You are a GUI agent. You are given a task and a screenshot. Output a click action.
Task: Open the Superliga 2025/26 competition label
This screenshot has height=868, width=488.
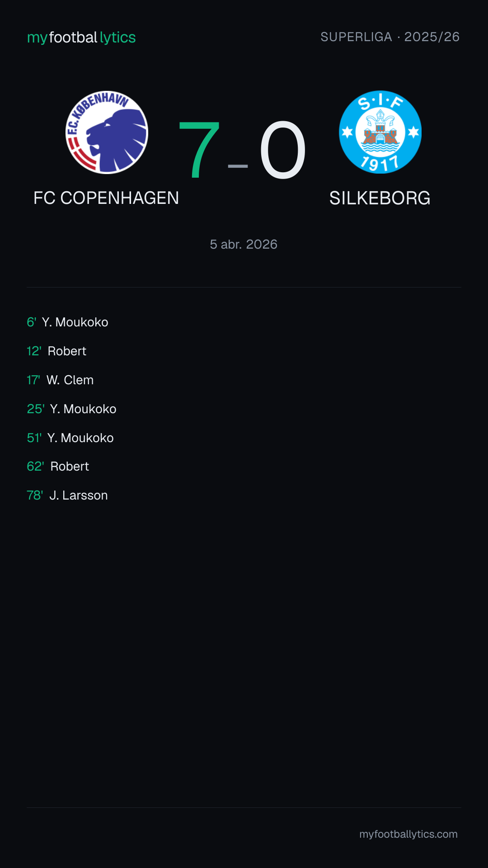tap(390, 37)
